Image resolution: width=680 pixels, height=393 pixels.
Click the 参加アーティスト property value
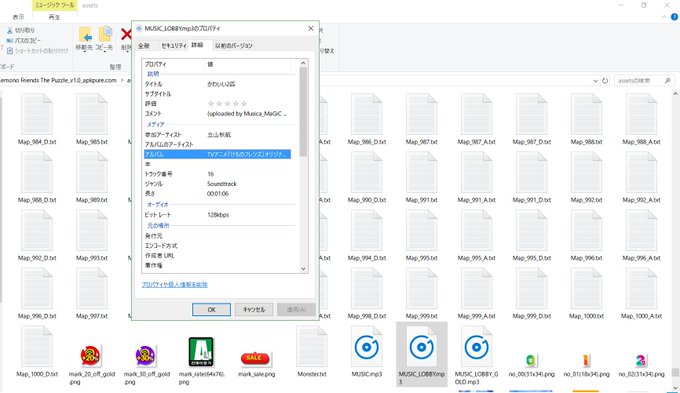click(219, 135)
